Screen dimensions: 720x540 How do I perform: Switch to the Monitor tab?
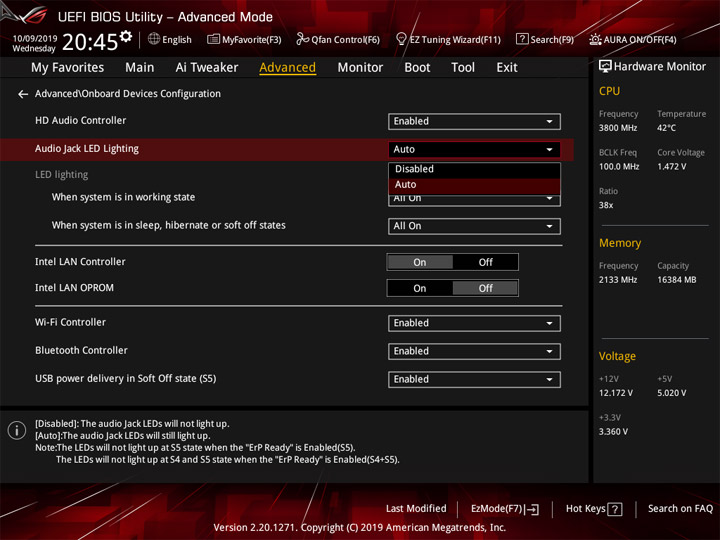360,68
